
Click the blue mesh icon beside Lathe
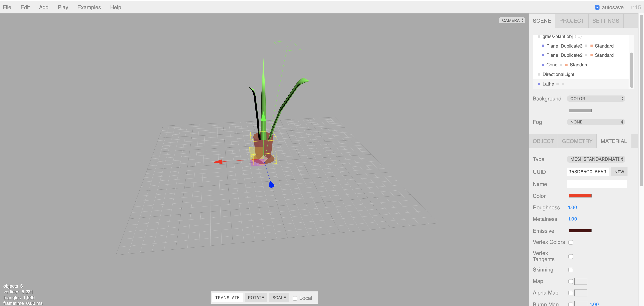pos(539,84)
